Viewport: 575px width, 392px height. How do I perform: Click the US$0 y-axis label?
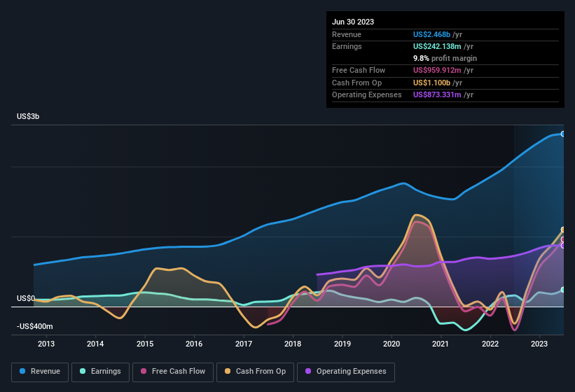[x=26, y=299]
